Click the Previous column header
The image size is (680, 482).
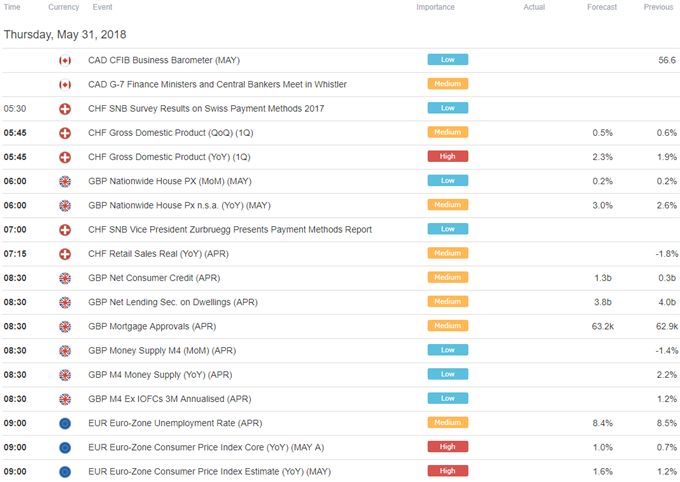(x=658, y=7)
